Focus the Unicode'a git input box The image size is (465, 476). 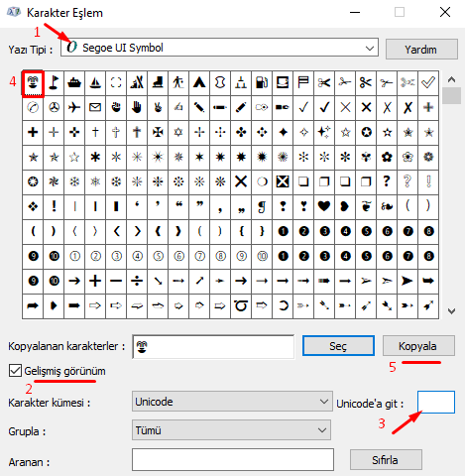click(436, 403)
